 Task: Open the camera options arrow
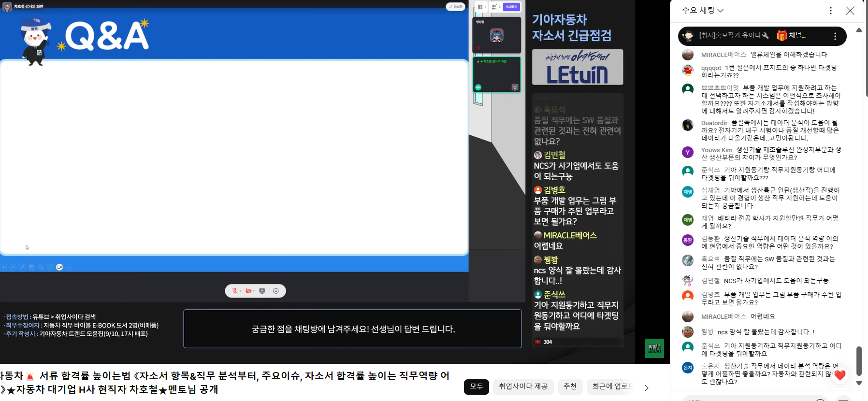(x=254, y=291)
